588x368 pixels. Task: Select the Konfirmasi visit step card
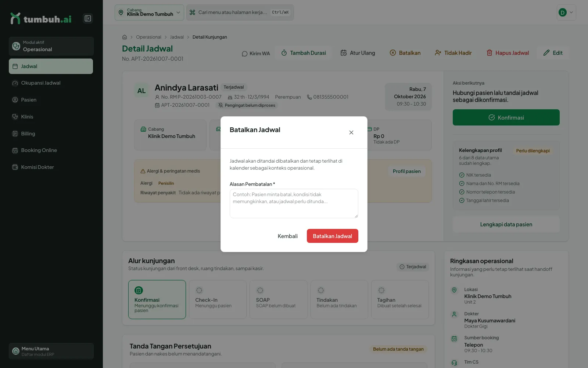(x=157, y=300)
